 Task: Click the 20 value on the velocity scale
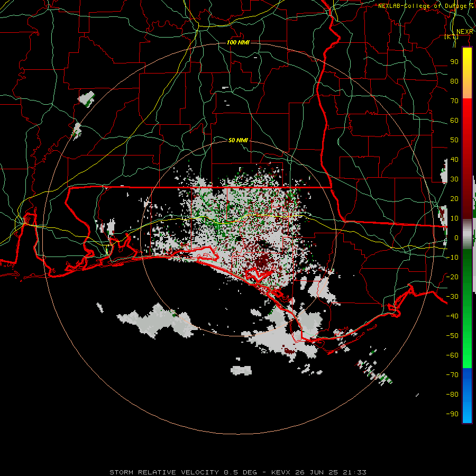454,198
